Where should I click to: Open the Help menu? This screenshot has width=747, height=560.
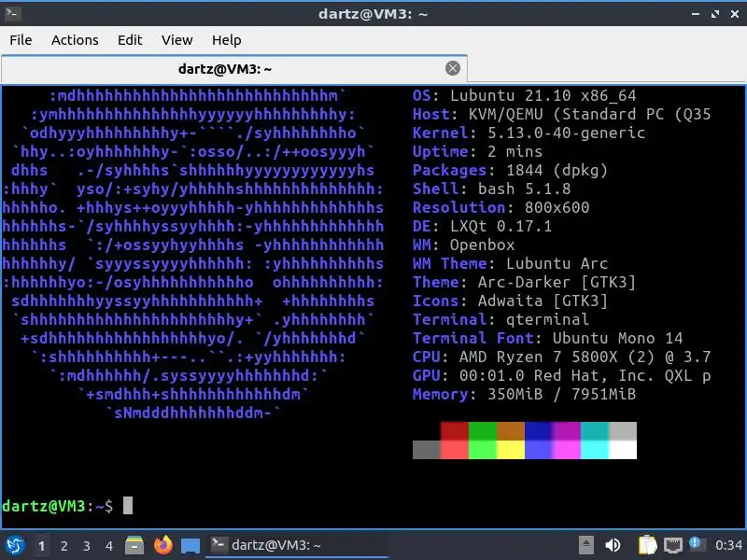226,40
